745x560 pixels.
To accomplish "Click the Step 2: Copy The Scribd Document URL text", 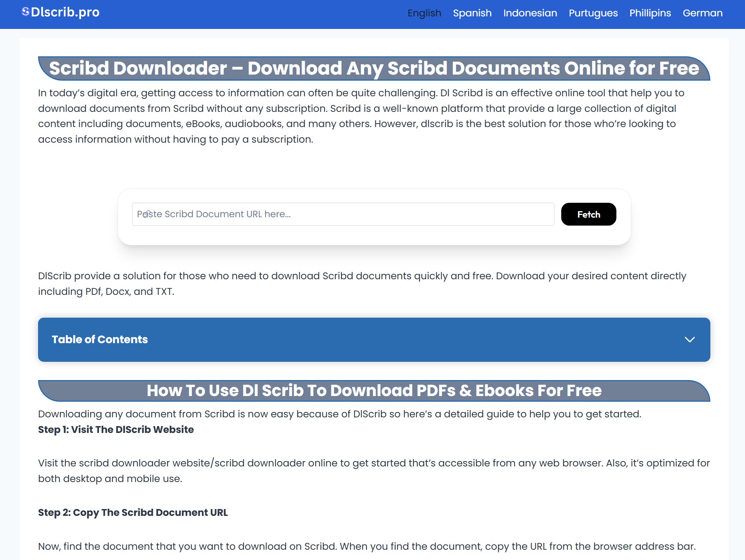I will click(x=132, y=512).
